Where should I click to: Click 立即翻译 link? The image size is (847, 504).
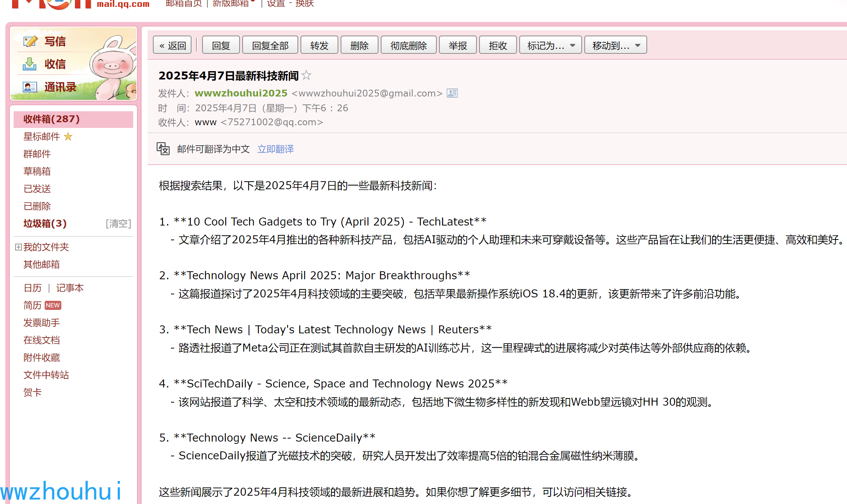[276, 149]
